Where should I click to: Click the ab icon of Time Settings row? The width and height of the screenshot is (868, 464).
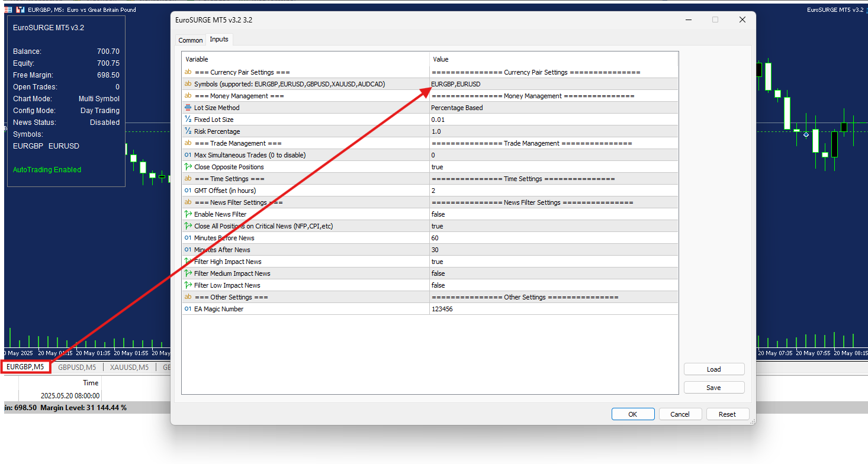(x=188, y=179)
